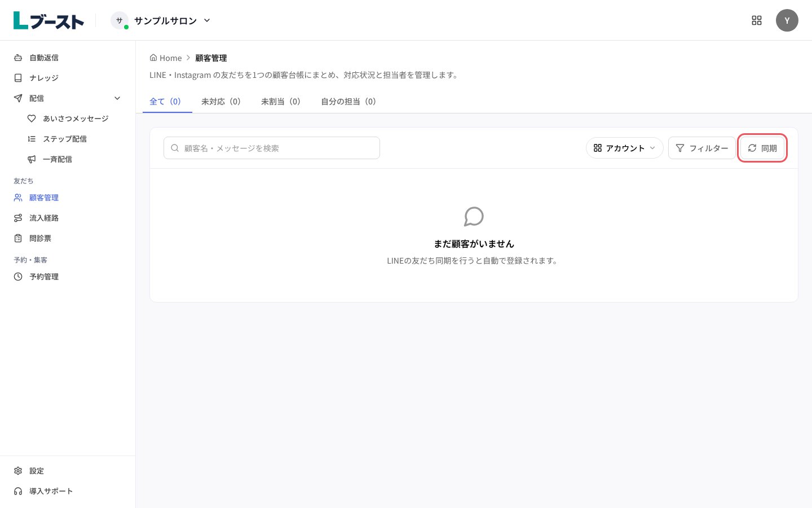The height and width of the screenshot is (508, 812).
Task: Open the アカウント dropdown
Action: (625, 148)
